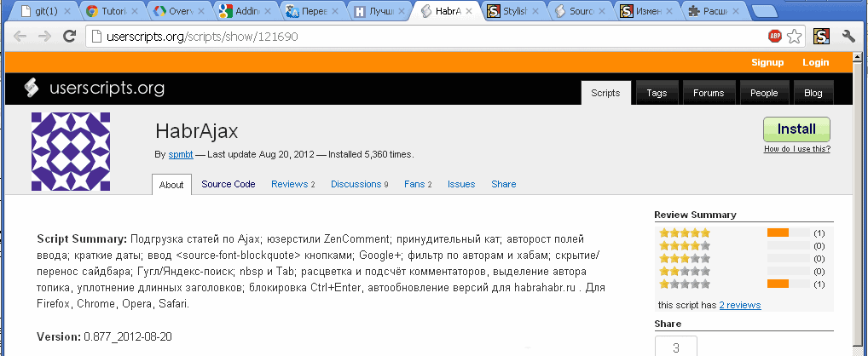This screenshot has width=868, height=356.
Task: Click the userscripts.org logo icon
Action: (x=32, y=89)
